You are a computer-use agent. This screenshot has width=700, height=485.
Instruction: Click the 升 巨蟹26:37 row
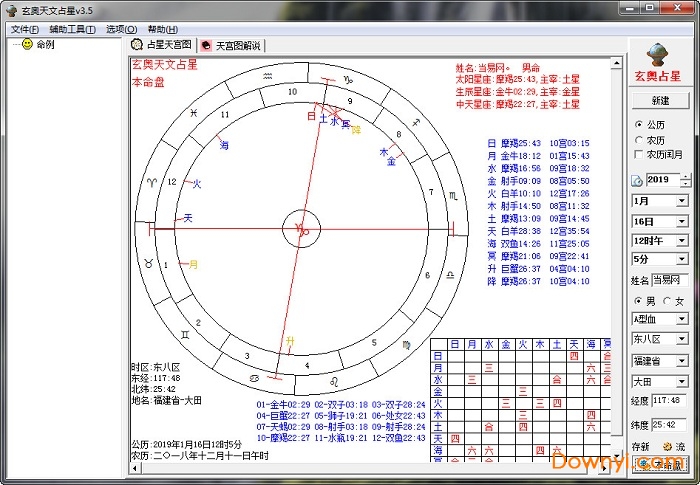coord(538,268)
